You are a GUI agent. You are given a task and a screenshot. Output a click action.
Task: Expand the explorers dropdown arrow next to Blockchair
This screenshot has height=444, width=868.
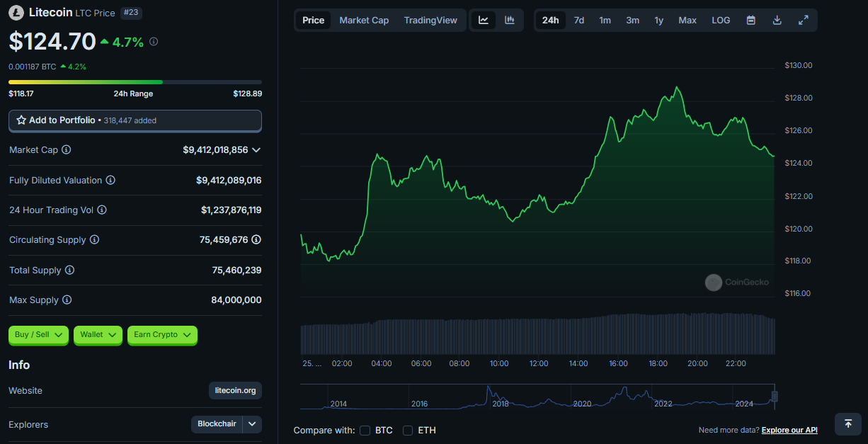[253, 424]
